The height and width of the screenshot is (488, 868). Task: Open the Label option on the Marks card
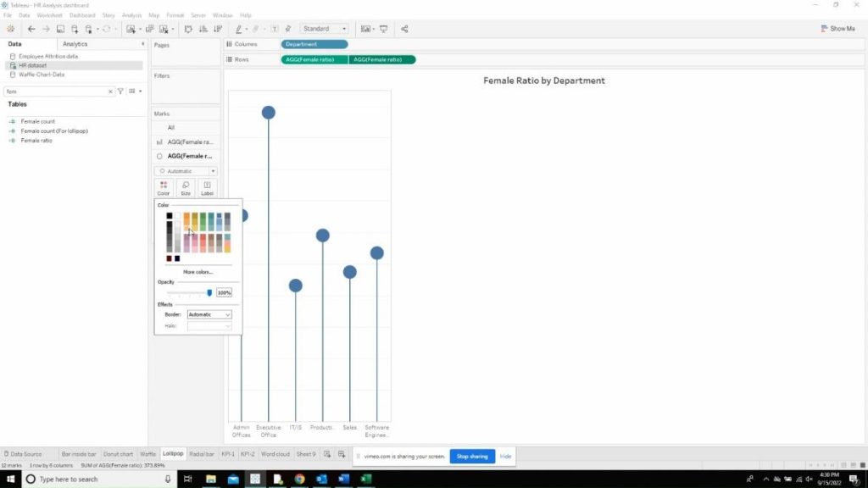(207, 188)
